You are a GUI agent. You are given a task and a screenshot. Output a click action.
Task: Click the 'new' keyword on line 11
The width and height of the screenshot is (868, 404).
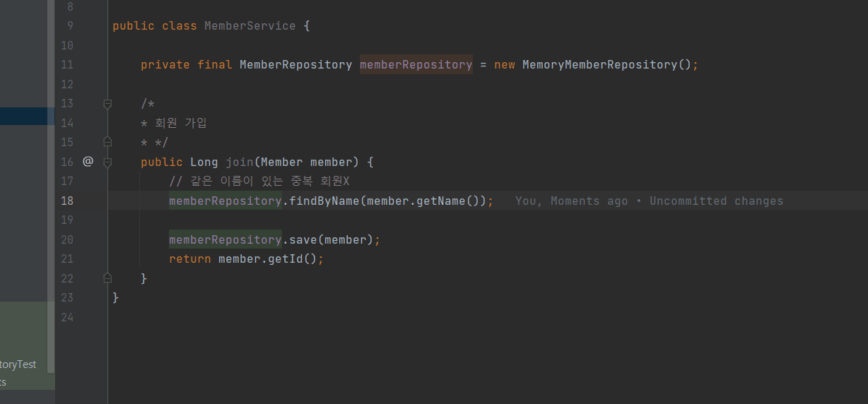[505, 65]
